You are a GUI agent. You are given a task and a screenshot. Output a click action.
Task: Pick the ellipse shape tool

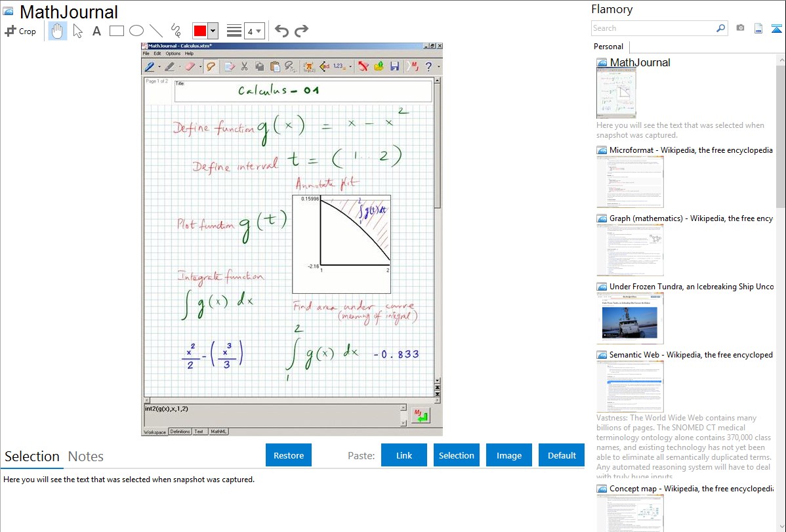pos(136,31)
